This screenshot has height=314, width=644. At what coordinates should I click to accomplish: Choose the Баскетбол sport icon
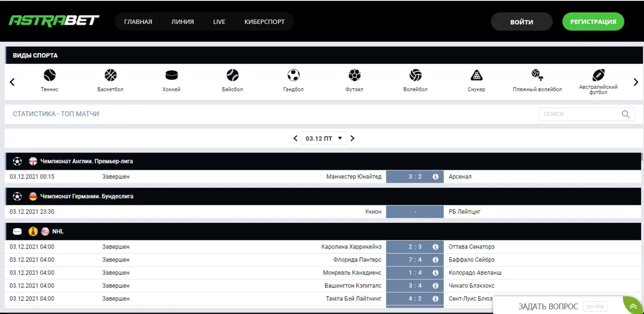pyautogui.click(x=110, y=75)
